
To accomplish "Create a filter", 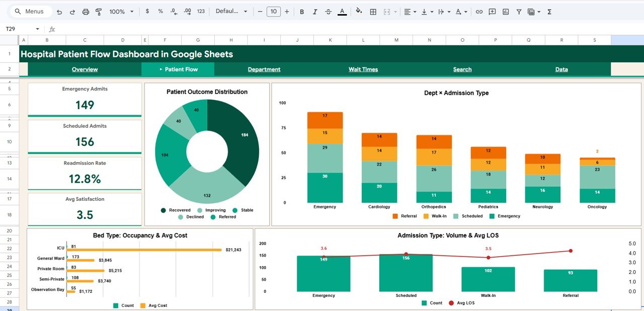I will pos(518,11).
